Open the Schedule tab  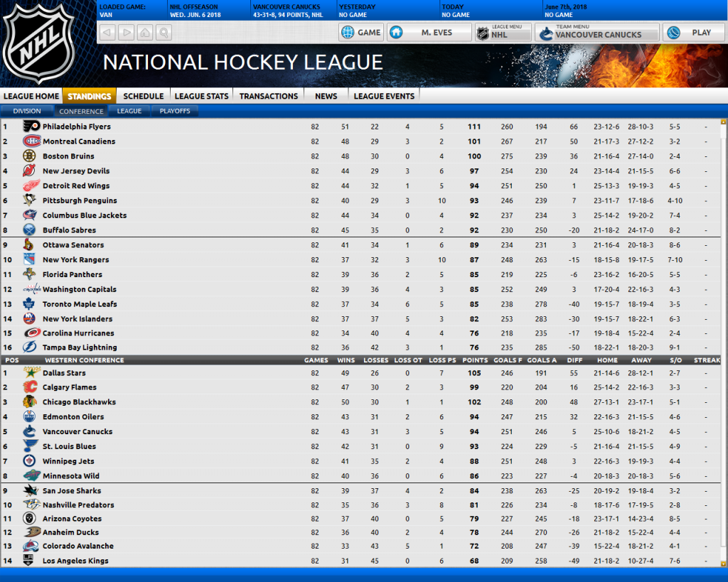click(143, 96)
